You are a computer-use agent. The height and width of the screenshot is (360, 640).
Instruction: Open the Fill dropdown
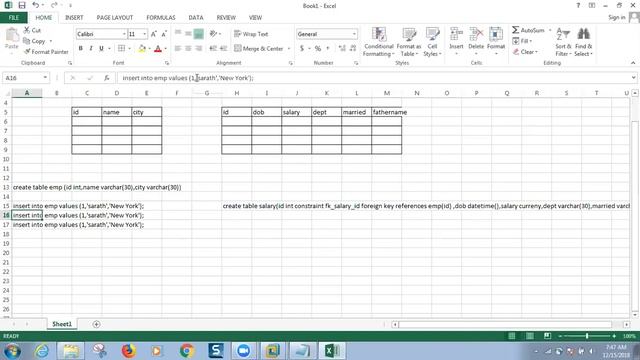coord(522,41)
